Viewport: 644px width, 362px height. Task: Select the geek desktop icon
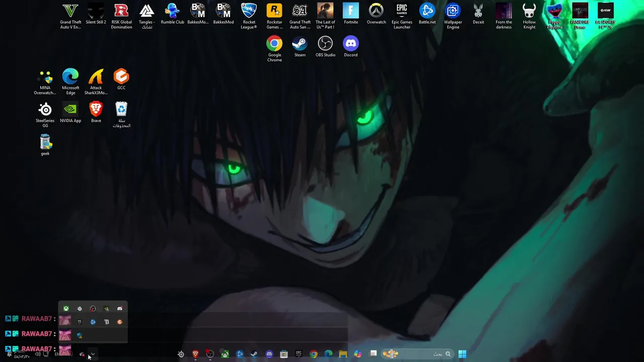(x=45, y=145)
